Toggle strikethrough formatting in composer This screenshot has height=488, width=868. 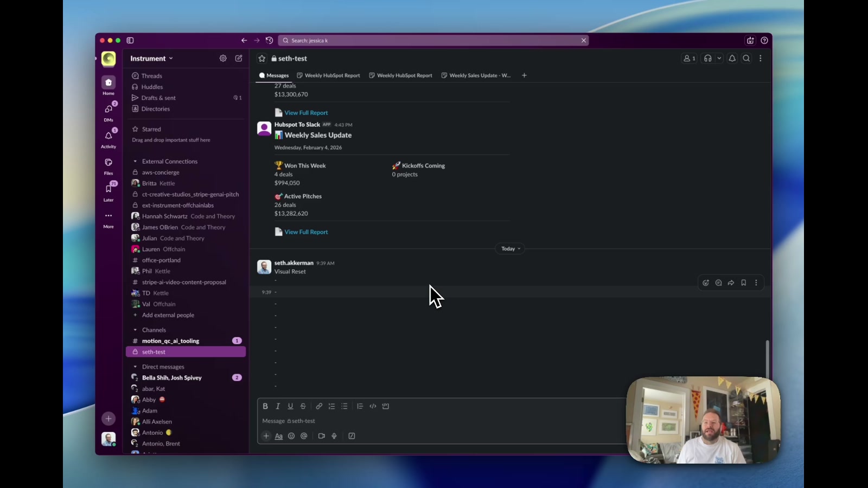tap(303, 406)
